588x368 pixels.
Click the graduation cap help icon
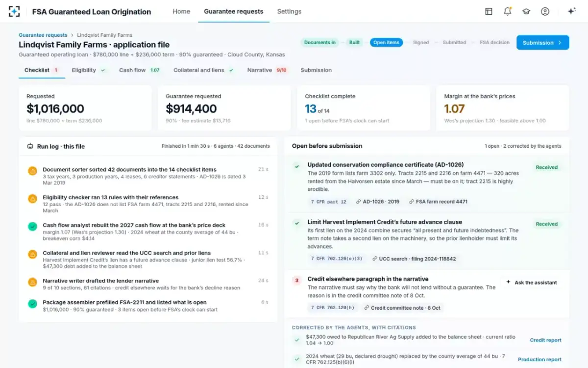pyautogui.click(x=526, y=11)
